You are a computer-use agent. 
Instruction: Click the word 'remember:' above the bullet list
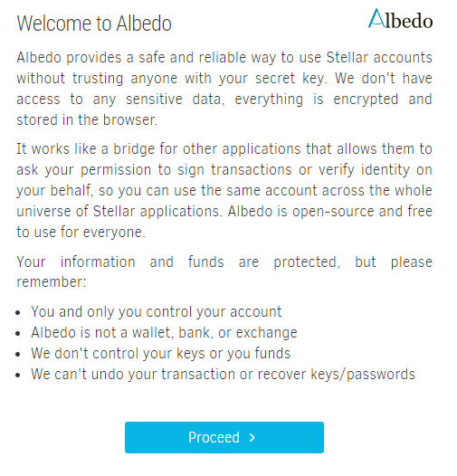(x=52, y=281)
